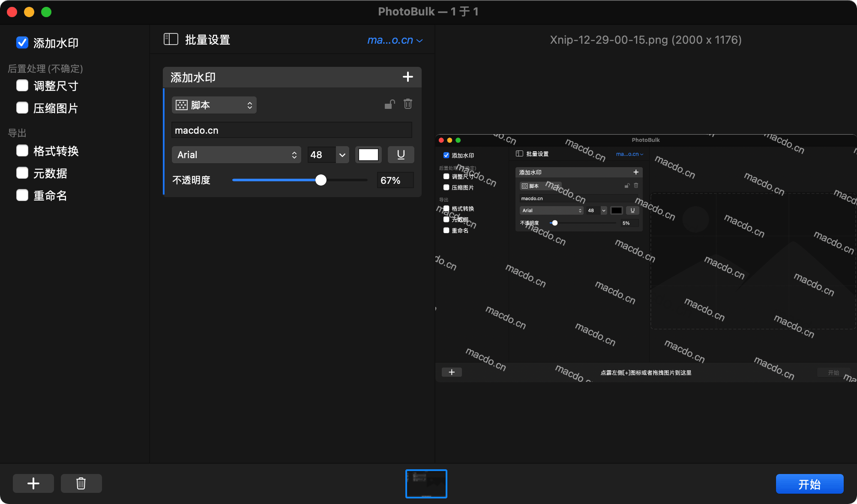Click the macdo.cn watermark text field
Viewport: 857px width, 504px height.
[292, 130]
